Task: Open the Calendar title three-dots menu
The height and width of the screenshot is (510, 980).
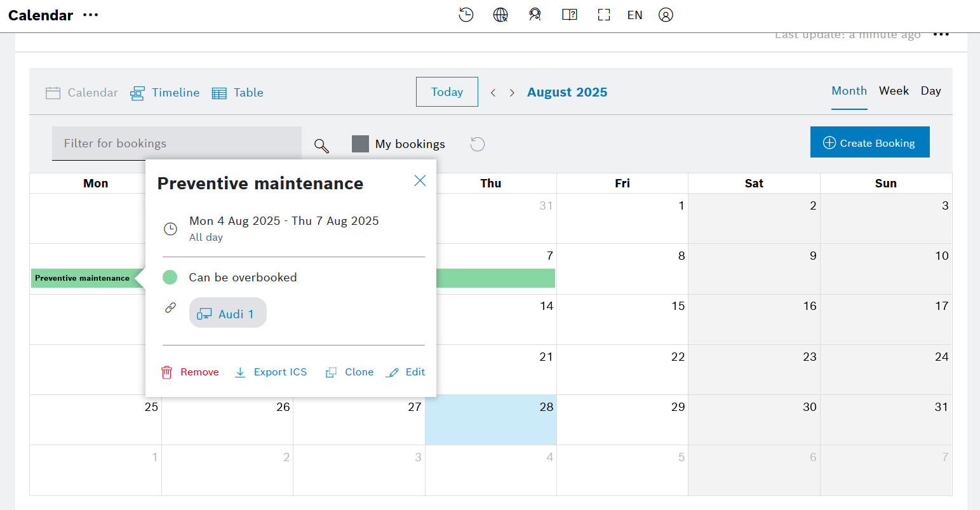Action: pos(91,15)
